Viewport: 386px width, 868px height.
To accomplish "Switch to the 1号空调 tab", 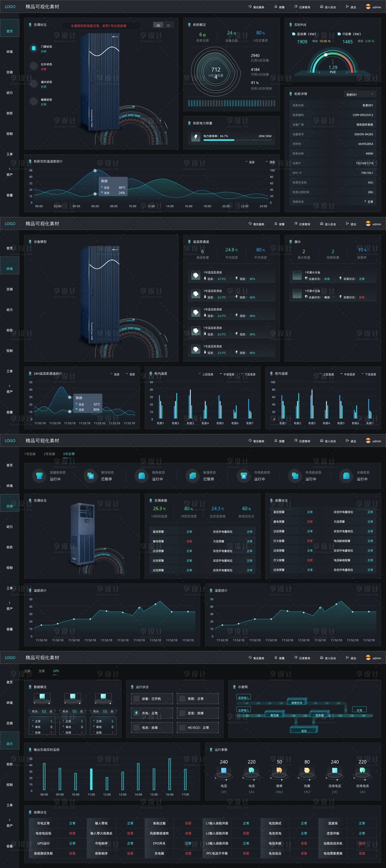I will click(30, 454).
